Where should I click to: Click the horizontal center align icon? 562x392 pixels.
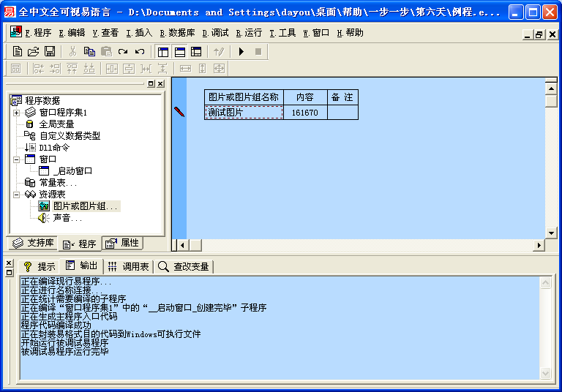pos(112,69)
